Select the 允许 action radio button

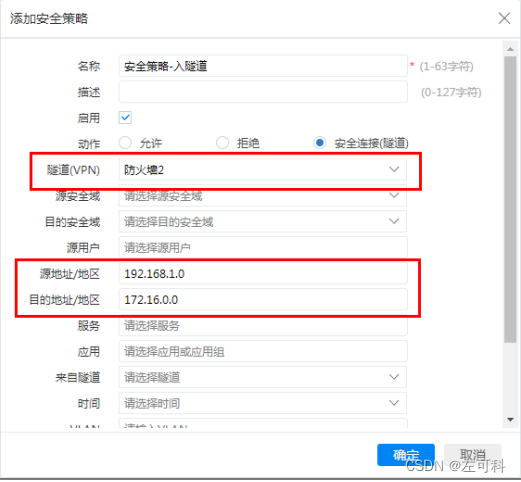tap(125, 143)
